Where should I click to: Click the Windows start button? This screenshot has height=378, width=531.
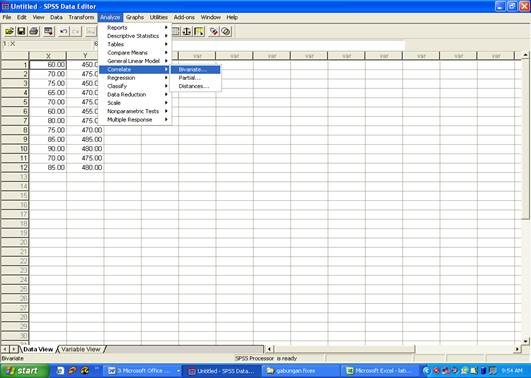(23, 371)
